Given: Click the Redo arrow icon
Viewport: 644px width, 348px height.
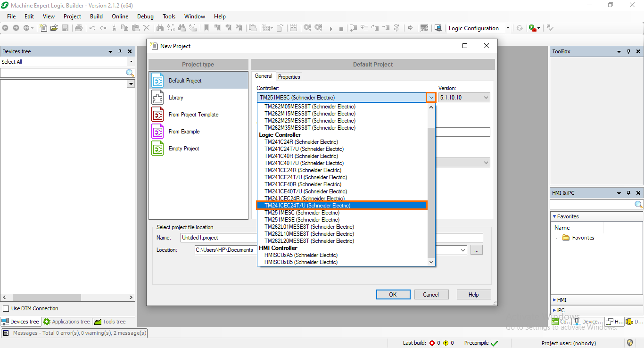Looking at the screenshot, I should point(103,28).
